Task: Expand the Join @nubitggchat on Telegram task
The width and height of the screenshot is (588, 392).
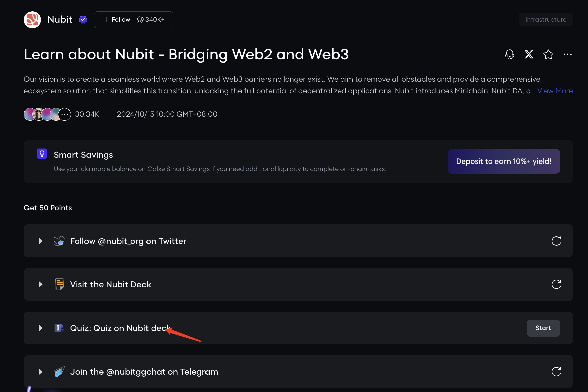Action: (x=40, y=372)
